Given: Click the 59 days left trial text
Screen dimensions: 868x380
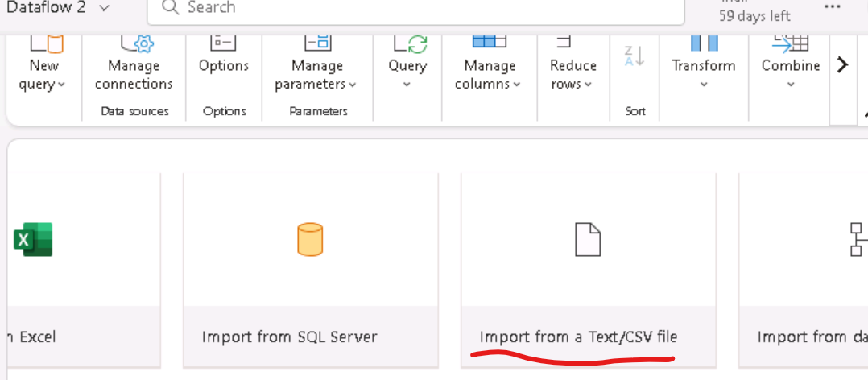Looking at the screenshot, I should pyautogui.click(x=754, y=16).
